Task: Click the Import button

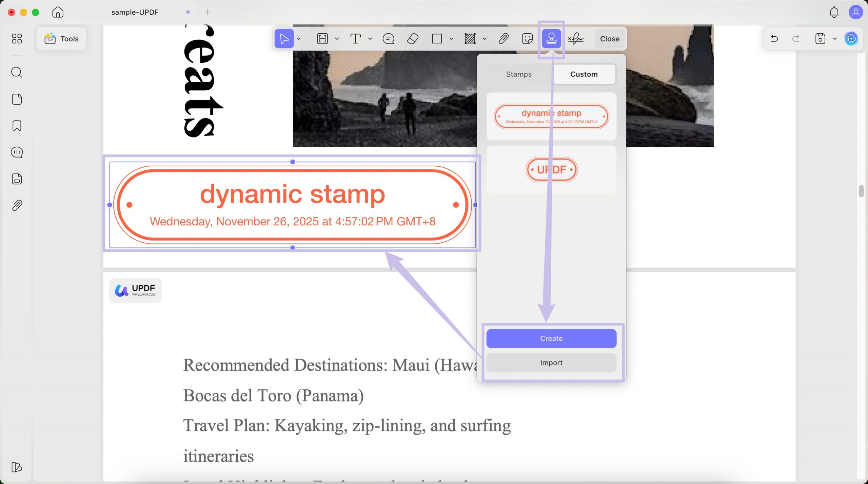Action: point(551,362)
